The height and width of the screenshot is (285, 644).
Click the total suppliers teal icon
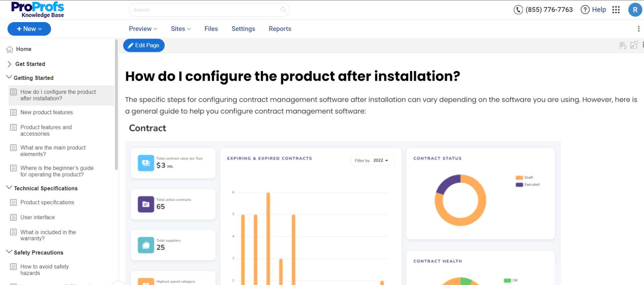146,245
